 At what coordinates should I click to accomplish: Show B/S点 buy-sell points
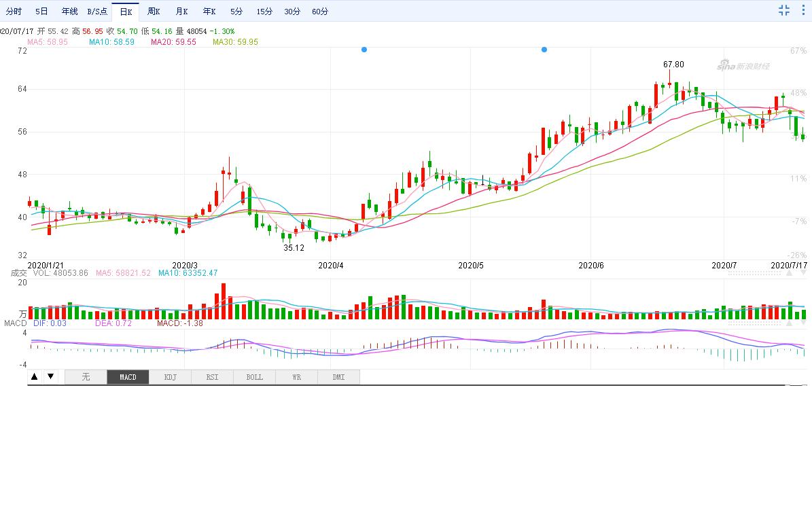click(97, 12)
